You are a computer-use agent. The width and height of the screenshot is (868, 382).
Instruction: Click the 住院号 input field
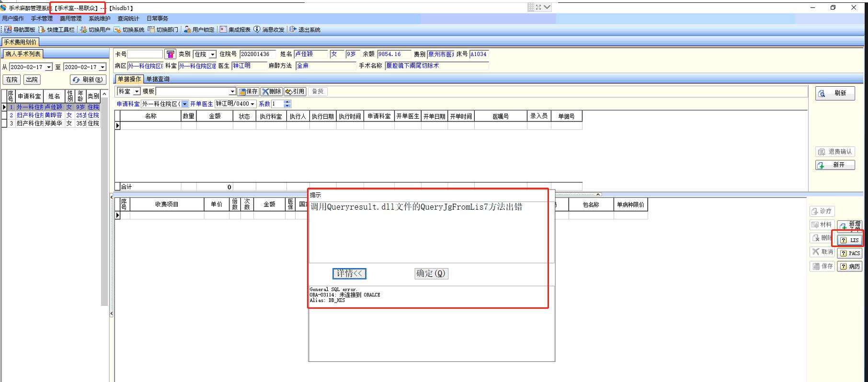pyautogui.click(x=258, y=54)
